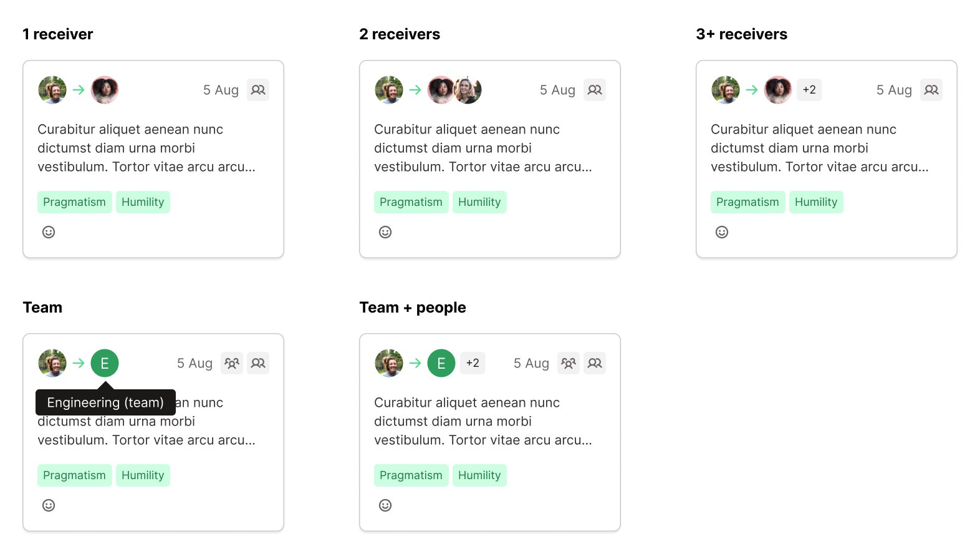Click the people icon on 1 receiver card
The height and width of the screenshot is (554, 980).
coord(258,90)
